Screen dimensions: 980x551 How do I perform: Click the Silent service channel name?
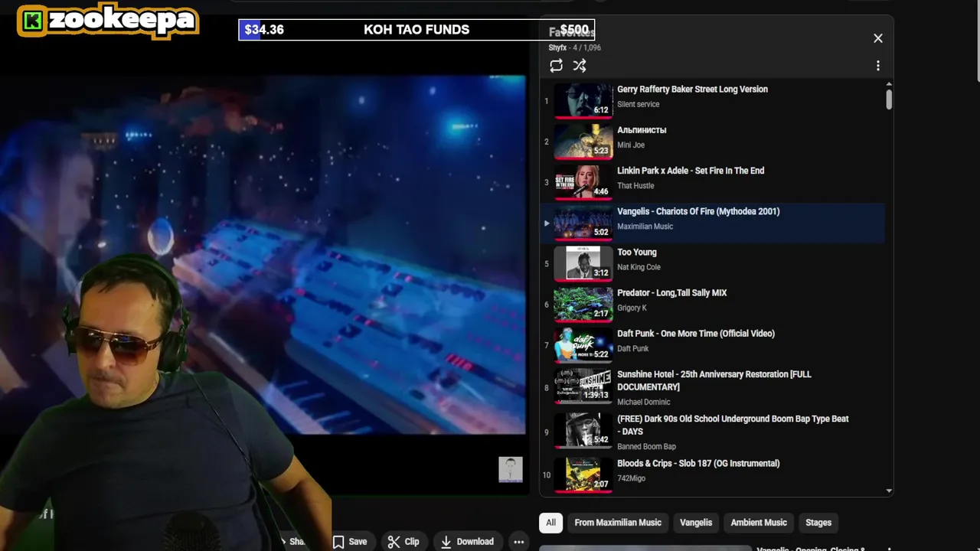638,104
